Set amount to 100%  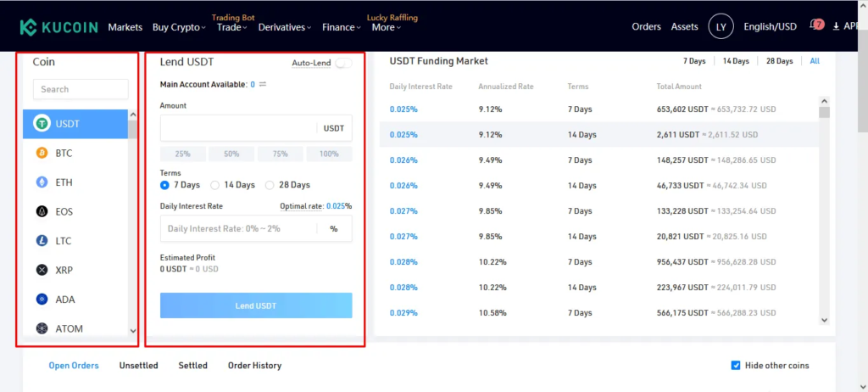tap(329, 154)
